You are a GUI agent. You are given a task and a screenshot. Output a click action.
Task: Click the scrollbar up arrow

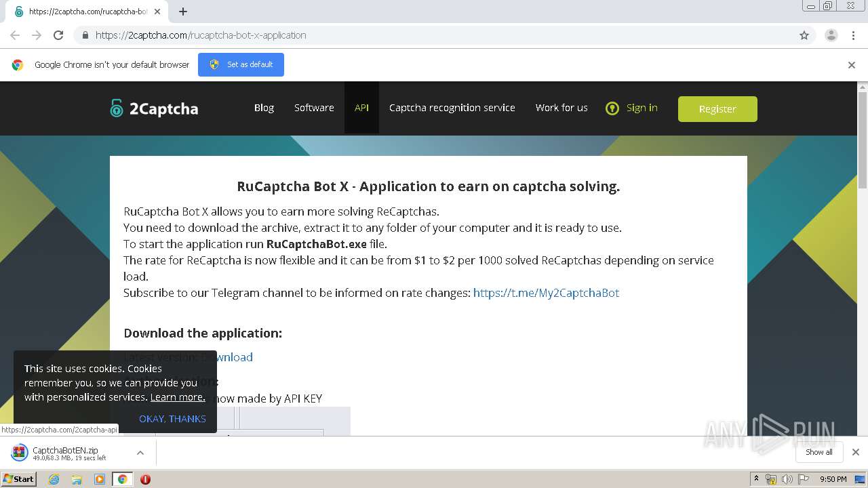tap(863, 87)
